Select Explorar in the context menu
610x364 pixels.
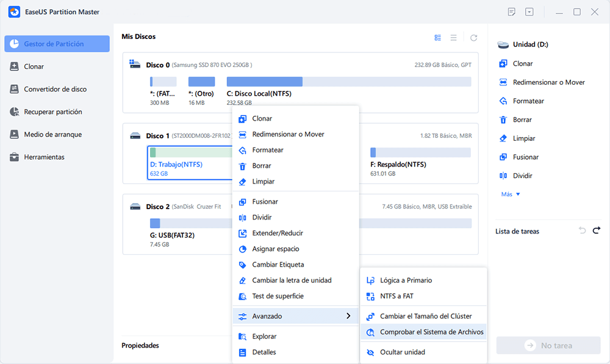[295, 337]
